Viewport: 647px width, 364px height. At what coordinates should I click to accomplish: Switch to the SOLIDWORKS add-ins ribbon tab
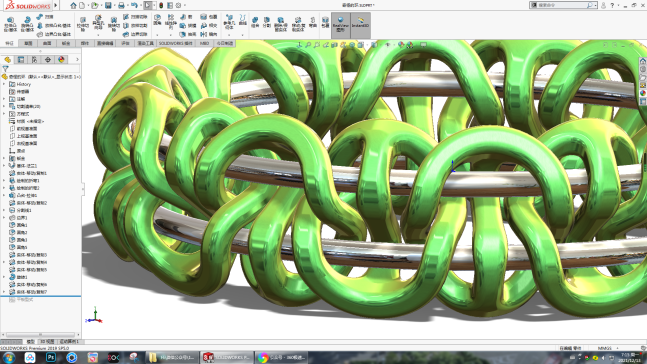(176, 43)
